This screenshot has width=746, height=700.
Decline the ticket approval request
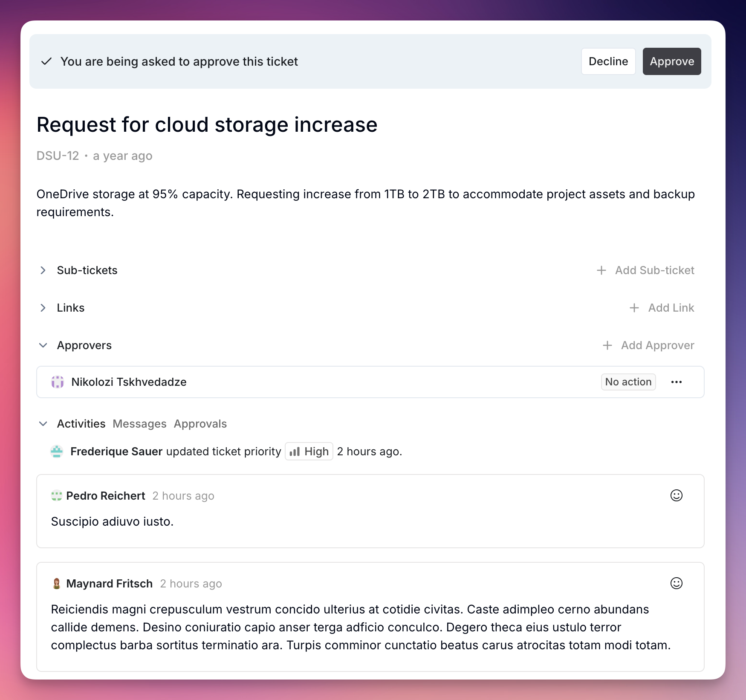pos(608,61)
